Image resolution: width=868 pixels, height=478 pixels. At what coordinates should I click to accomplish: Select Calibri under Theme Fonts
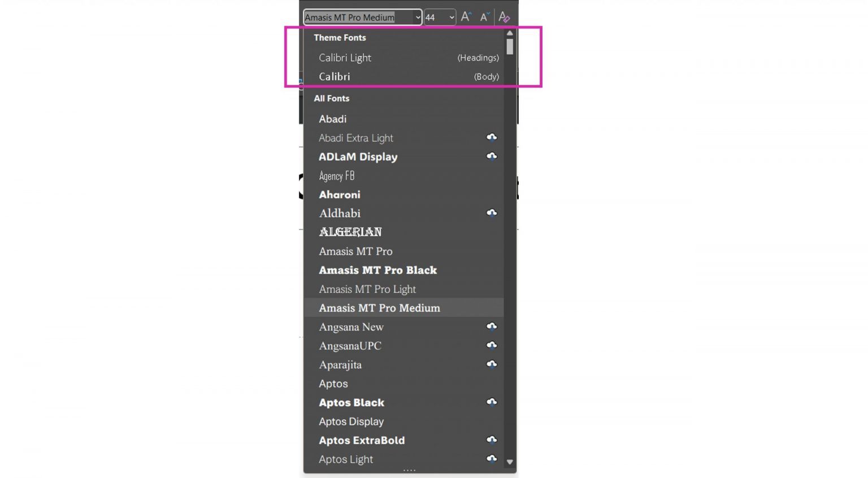335,76
